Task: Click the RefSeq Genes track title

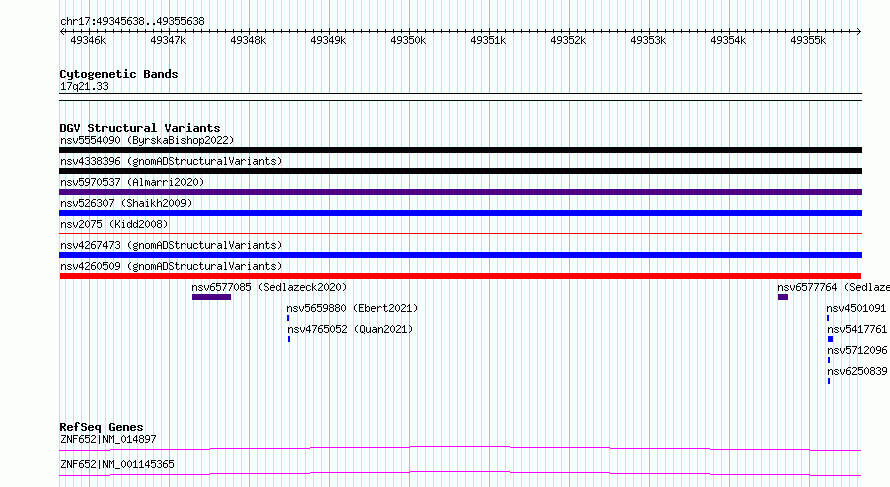Action: tap(102, 427)
